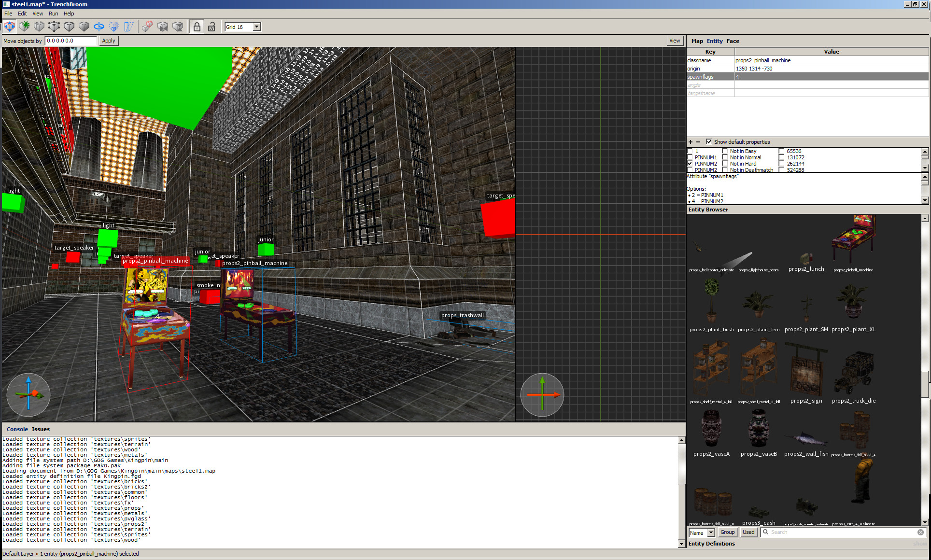This screenshot has height=560, width=931.
Task: Click spawnflags list scrollbar down arrow
Action: click(925, 168)
